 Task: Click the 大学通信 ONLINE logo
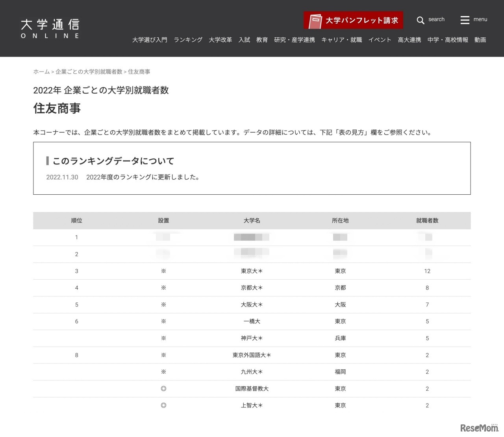(x=50, y=28)
